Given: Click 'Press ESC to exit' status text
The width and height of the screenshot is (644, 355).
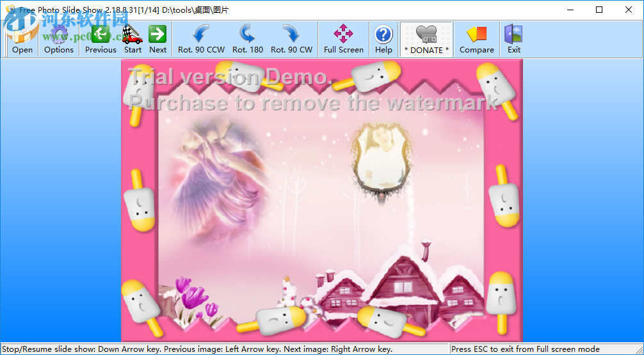Looking at the screenshot, I should pos(526,349).
